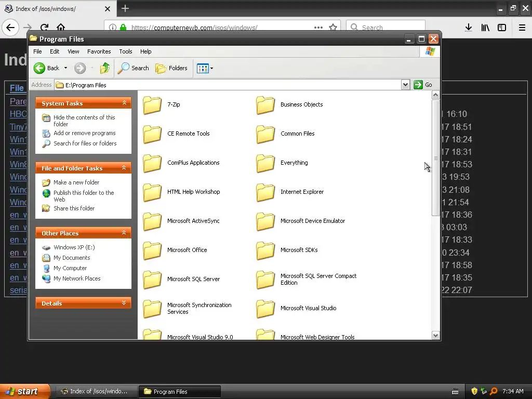
Task: Open the Views icon dropdown
Action: [x=205, y=68]
